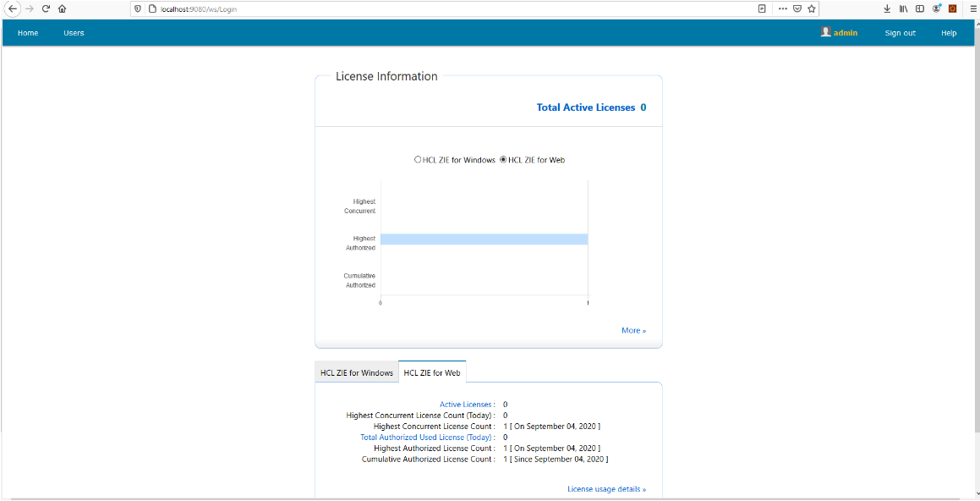Click the admin username link
The image size is (980, 501).
[x=845, y=33]
